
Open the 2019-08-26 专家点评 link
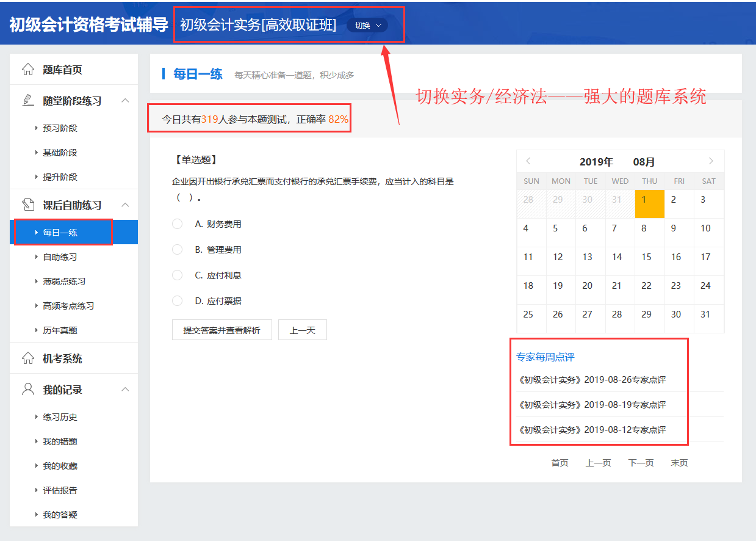pos(591,380)
